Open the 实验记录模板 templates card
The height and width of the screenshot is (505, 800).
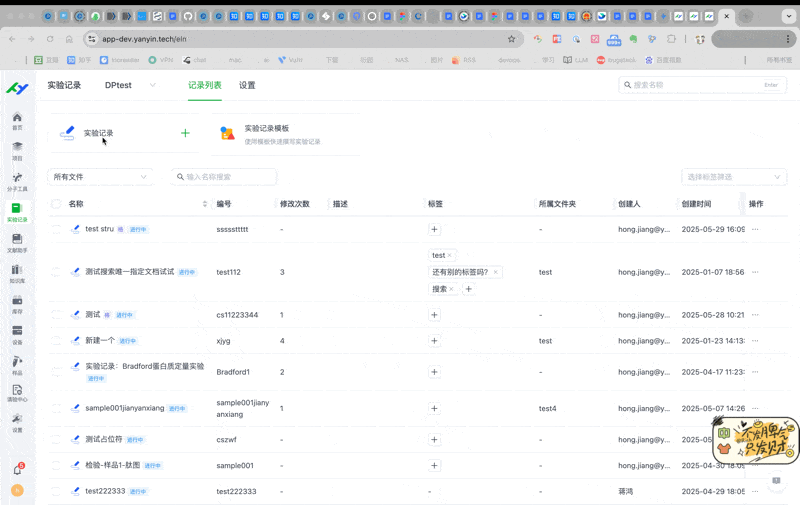click(x=286, y=134)
